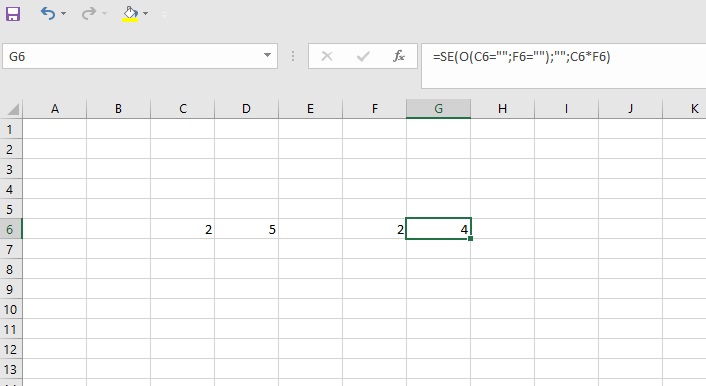Click the fill handle of cell G6
This screenshot has height=386, width=706.
[x=471, y=238]
